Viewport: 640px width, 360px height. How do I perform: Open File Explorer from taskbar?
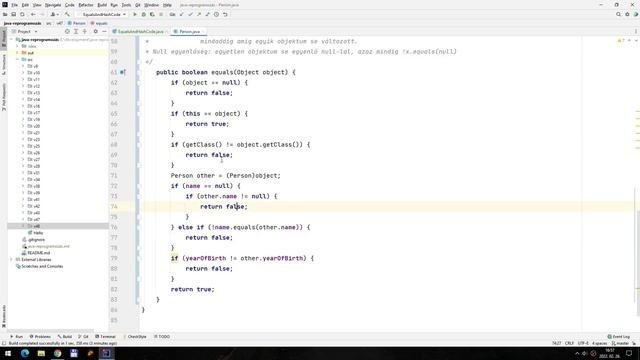pyautogui.click(x=41, y=353)
